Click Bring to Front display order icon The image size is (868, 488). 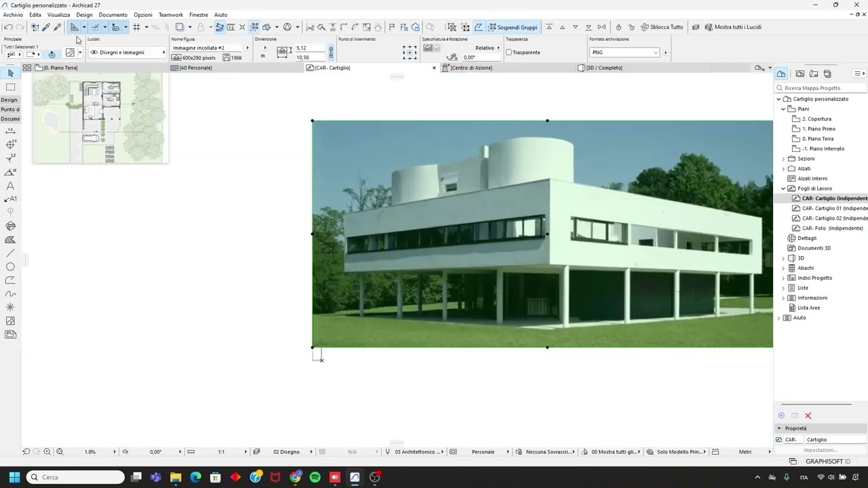[x=549, y=27]
